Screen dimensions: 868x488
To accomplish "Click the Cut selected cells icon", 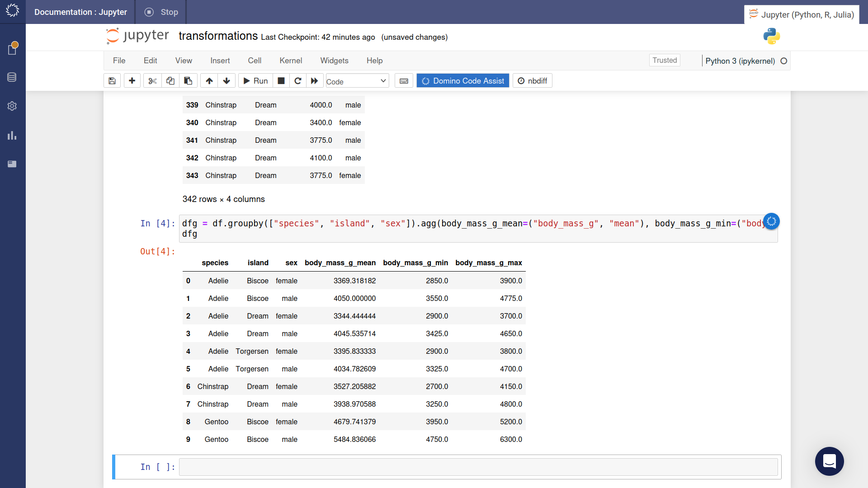I will (151, 81).
